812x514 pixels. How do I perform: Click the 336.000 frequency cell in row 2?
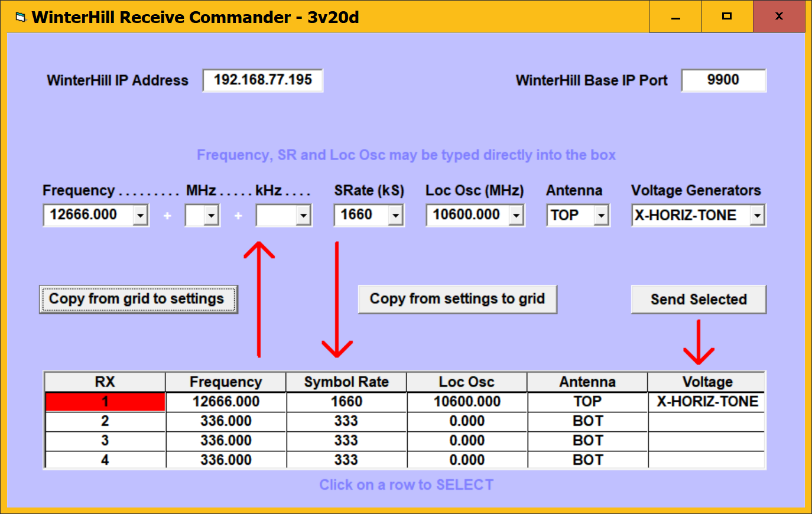coord(226,421)
